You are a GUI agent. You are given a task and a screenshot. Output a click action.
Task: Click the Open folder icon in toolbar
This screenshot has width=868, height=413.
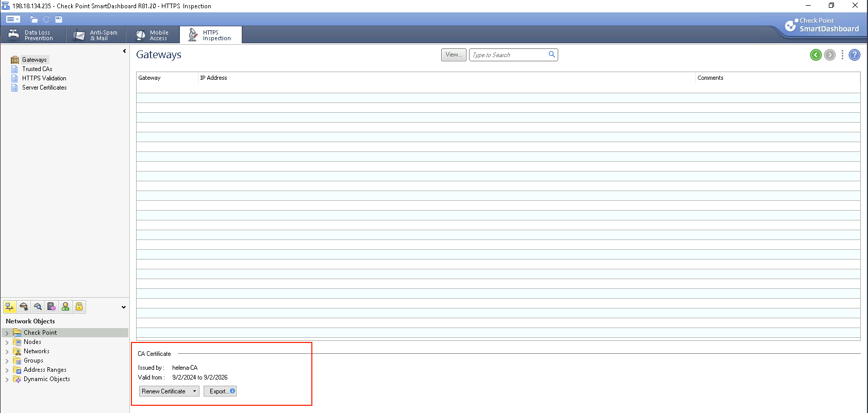[x=34, y=20]
